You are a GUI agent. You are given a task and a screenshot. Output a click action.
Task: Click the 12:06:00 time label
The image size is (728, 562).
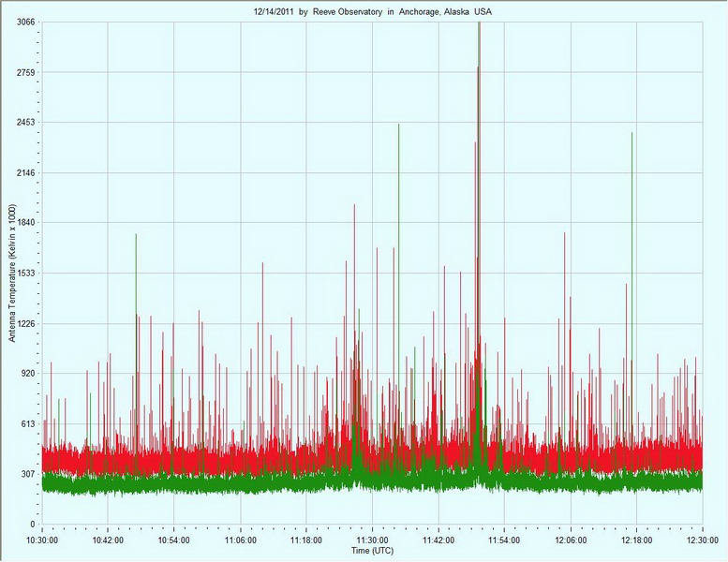point(571,540)
